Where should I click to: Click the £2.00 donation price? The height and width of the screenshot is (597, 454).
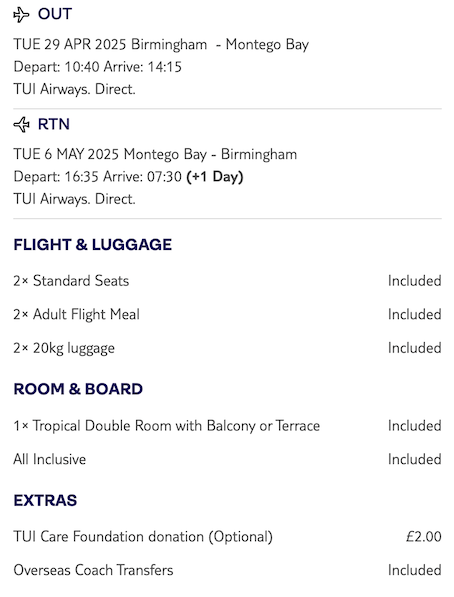coord(424,537)
